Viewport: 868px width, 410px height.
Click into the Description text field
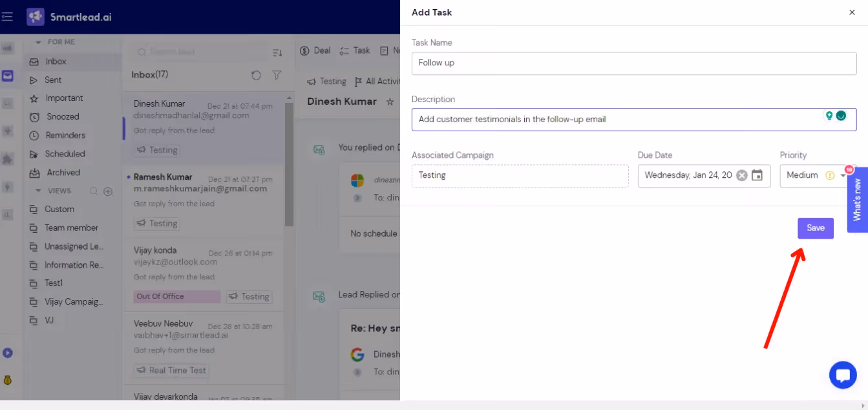coord(634,120)
